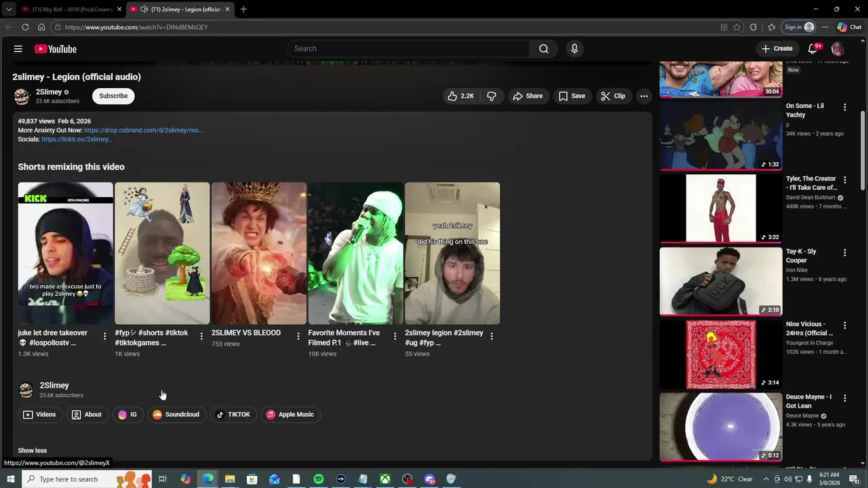Open Nine Vicious 24Hrs red thumbnail

721,354
